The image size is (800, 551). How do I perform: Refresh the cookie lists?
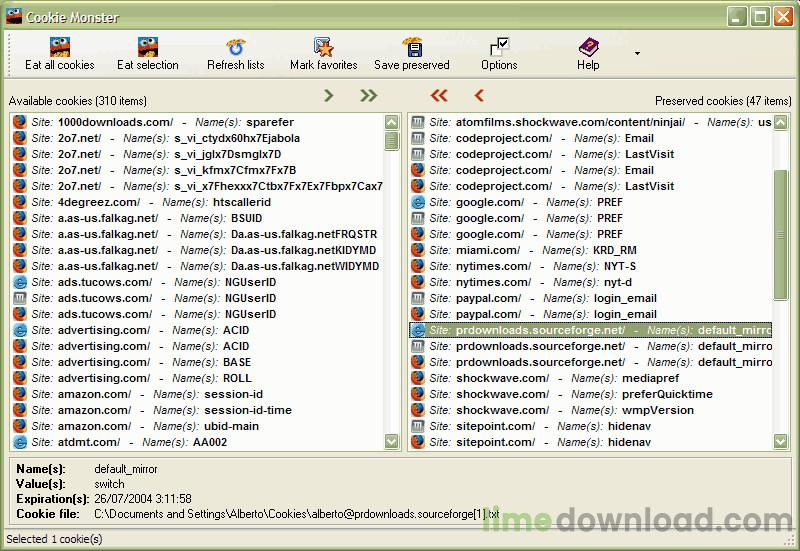[235, 47]
